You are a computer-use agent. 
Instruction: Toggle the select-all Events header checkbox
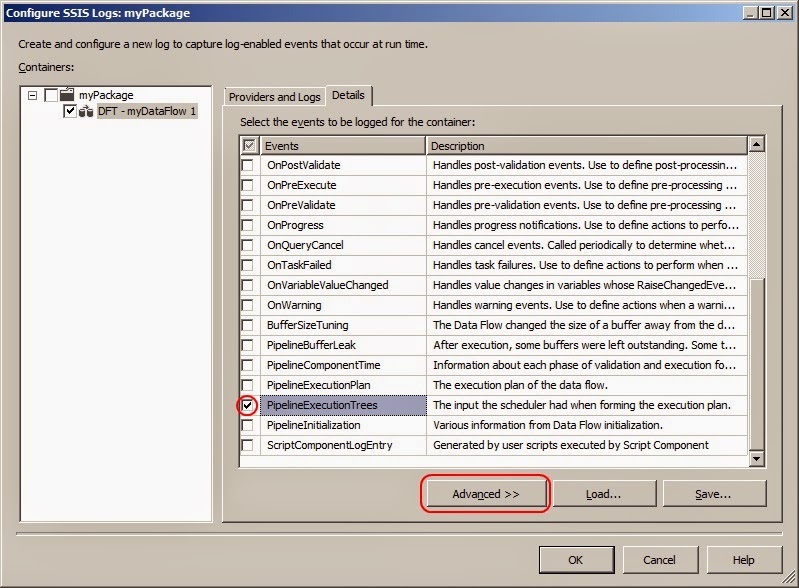(x=249, y=146)
